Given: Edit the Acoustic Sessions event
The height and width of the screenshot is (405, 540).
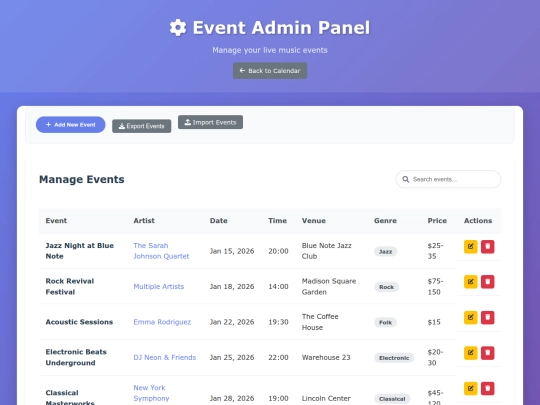Looking at the screenshot, I should [470, 318].
